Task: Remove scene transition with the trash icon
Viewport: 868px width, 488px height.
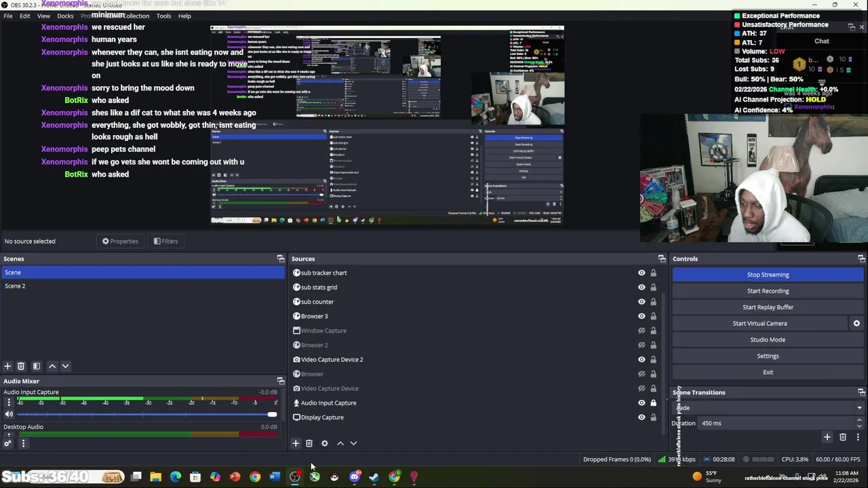Action: click(x=843, y=437)
